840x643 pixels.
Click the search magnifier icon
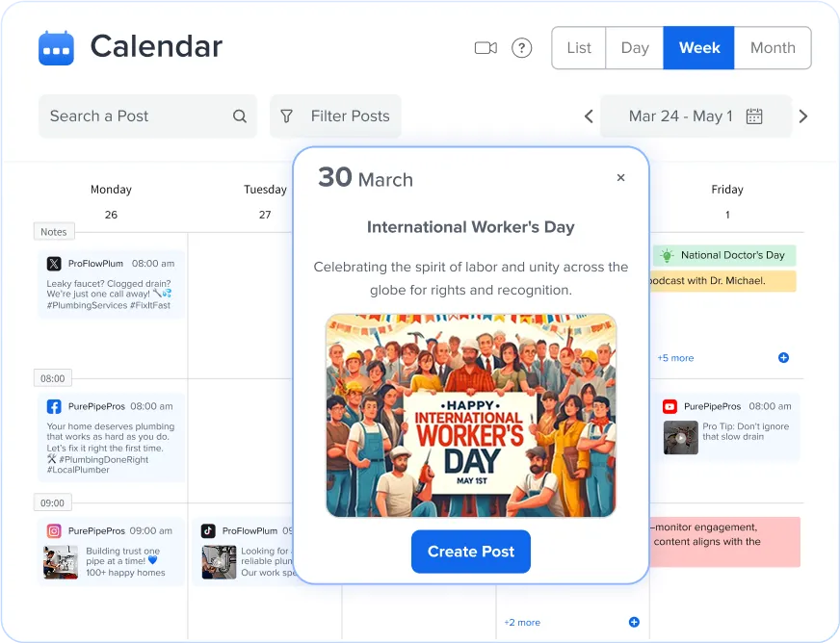coord(239,116)
